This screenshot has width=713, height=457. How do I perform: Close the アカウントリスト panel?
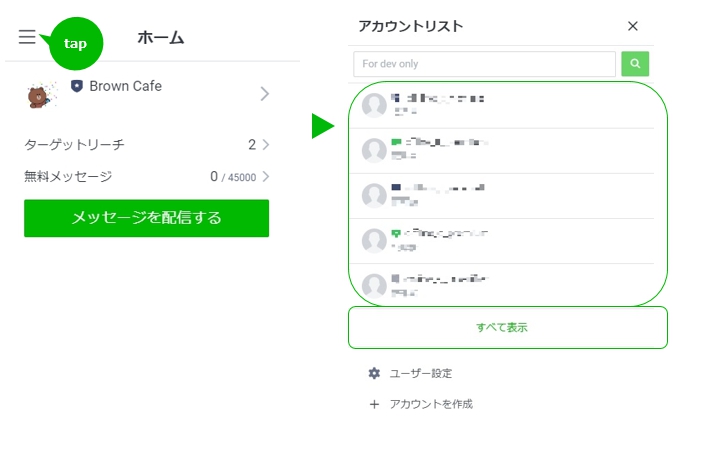(633, 26)
